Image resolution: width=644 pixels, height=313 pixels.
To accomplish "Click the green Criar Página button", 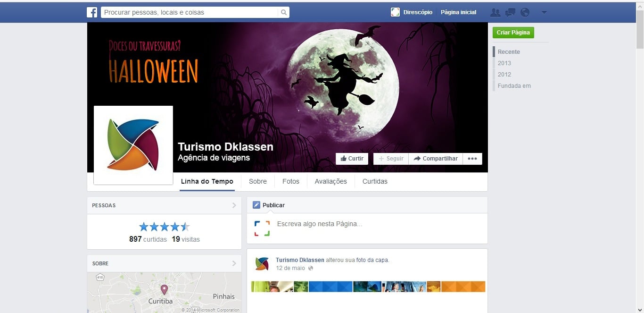I will point(513,33).
